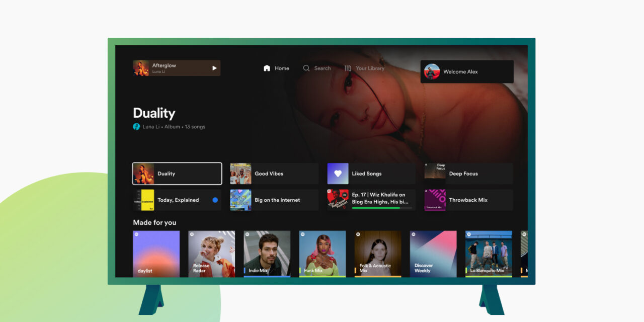The height and width of the screenshot is (322, 644).
Task: Select the Release Radar cover
Action: (x=211, y=254)
